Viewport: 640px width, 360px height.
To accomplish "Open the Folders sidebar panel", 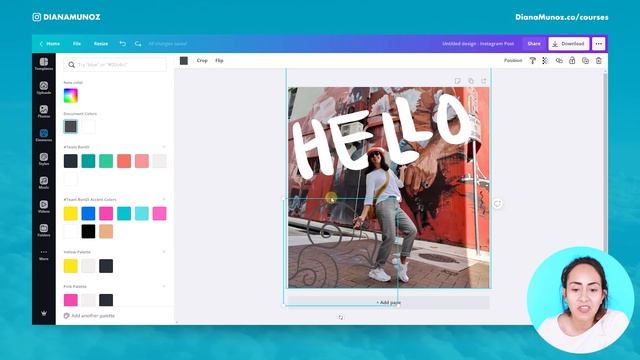I will coord(44,230).
